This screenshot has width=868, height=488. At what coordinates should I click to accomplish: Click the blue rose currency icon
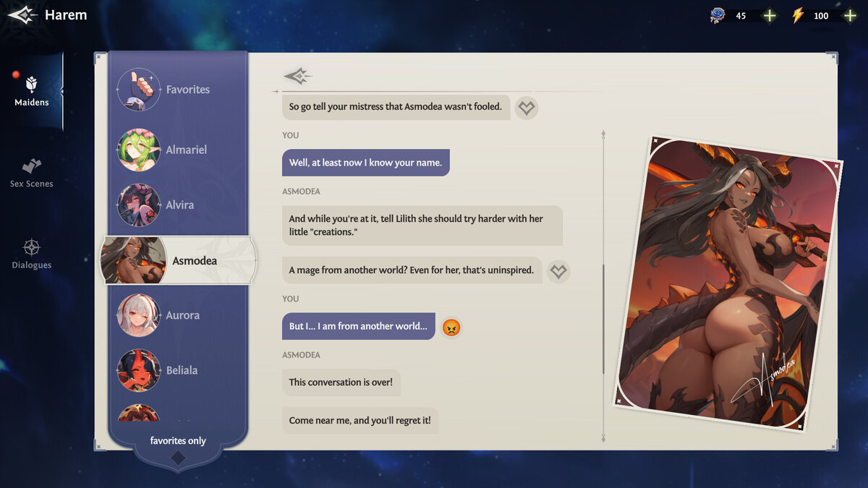click(717, 15)
